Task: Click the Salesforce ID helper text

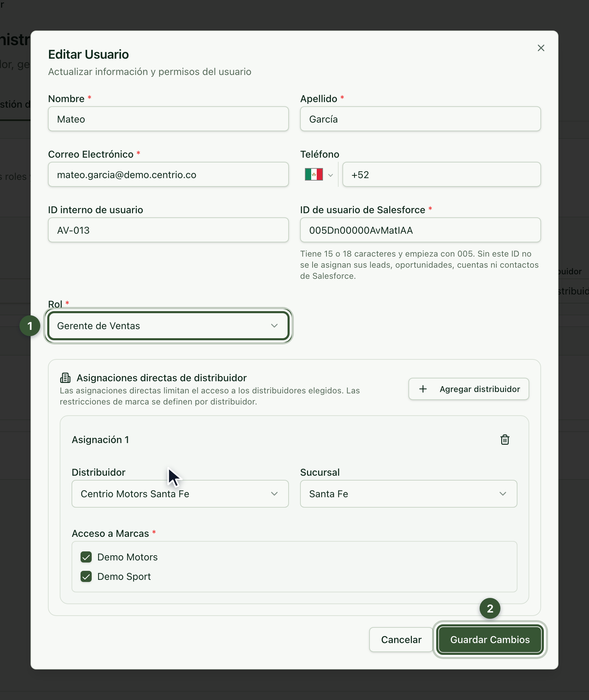Action: 419,265
